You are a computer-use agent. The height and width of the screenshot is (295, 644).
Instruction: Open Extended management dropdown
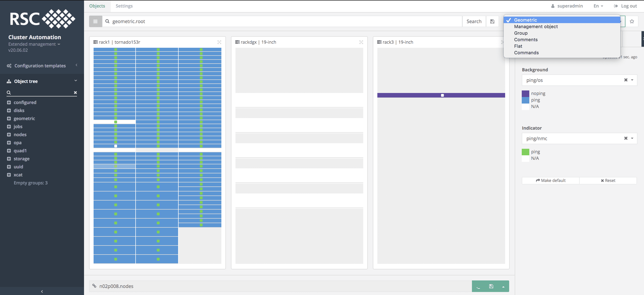[x=34, y=44]
